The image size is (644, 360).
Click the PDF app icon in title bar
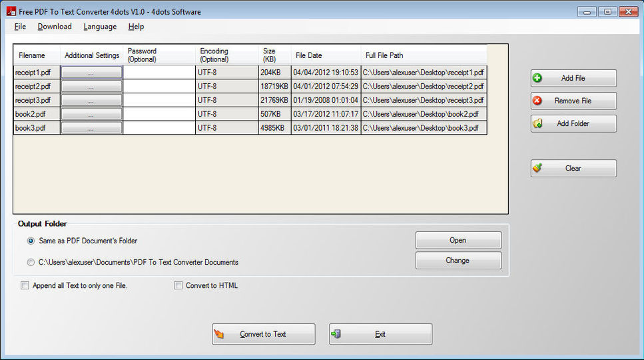pos(11,11)
